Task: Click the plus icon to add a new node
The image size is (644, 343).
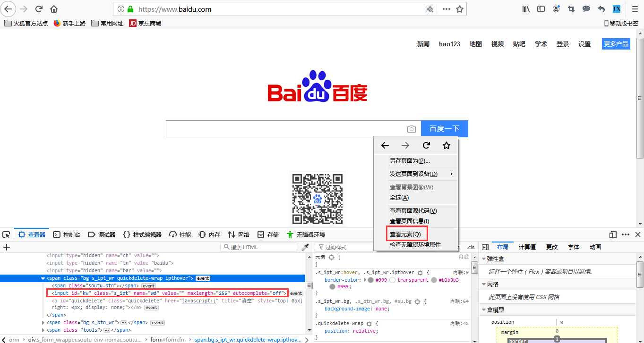Action: point(7,247)
